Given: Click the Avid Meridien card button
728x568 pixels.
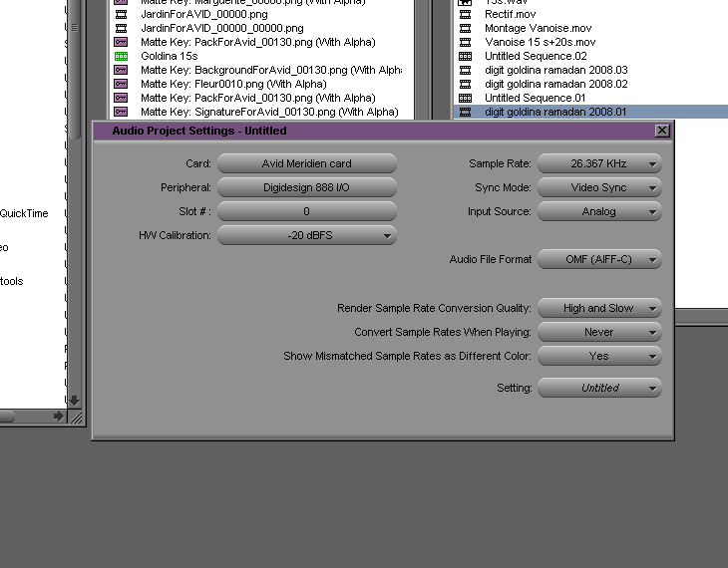Looking at the screenshot, I should 307,163.
